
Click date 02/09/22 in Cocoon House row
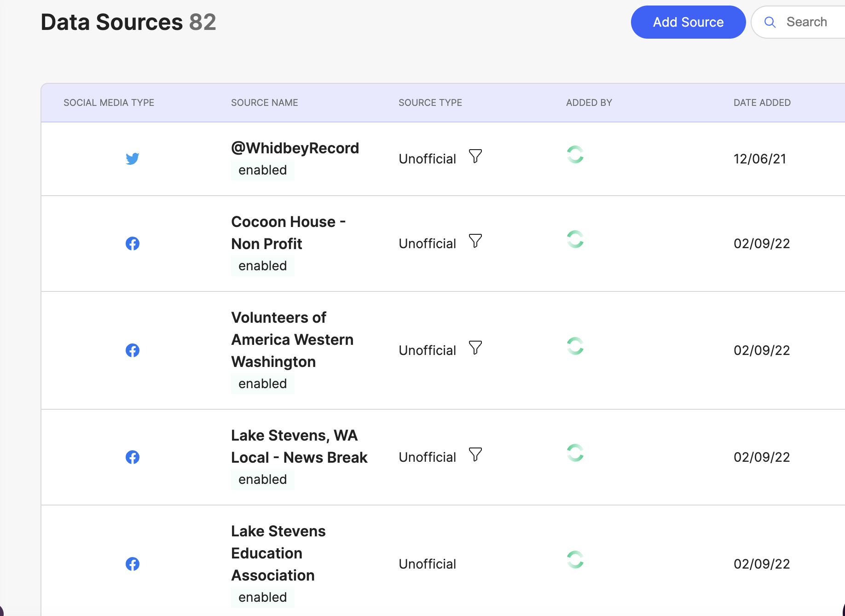(762, 244)
